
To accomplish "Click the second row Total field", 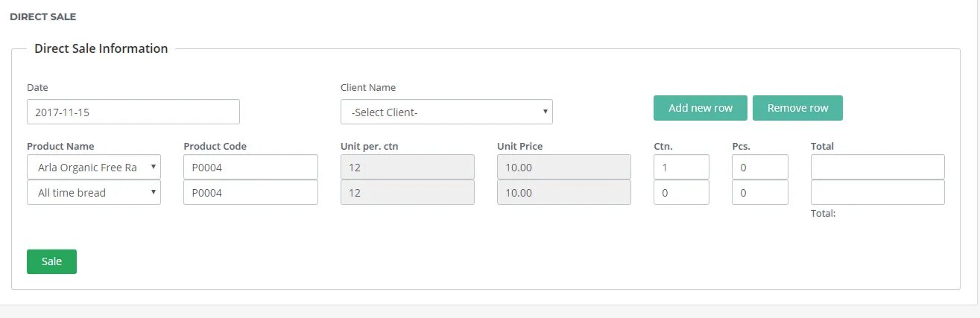I will click(877, 192).
